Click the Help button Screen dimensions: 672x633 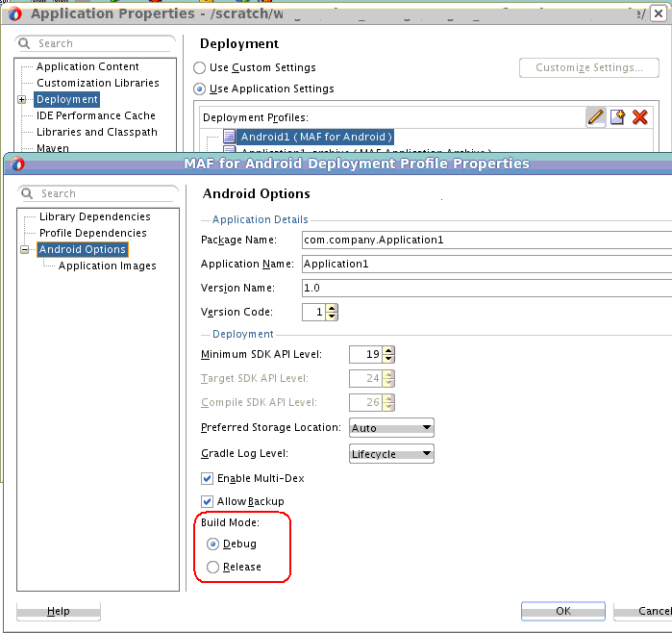[59, 611]
